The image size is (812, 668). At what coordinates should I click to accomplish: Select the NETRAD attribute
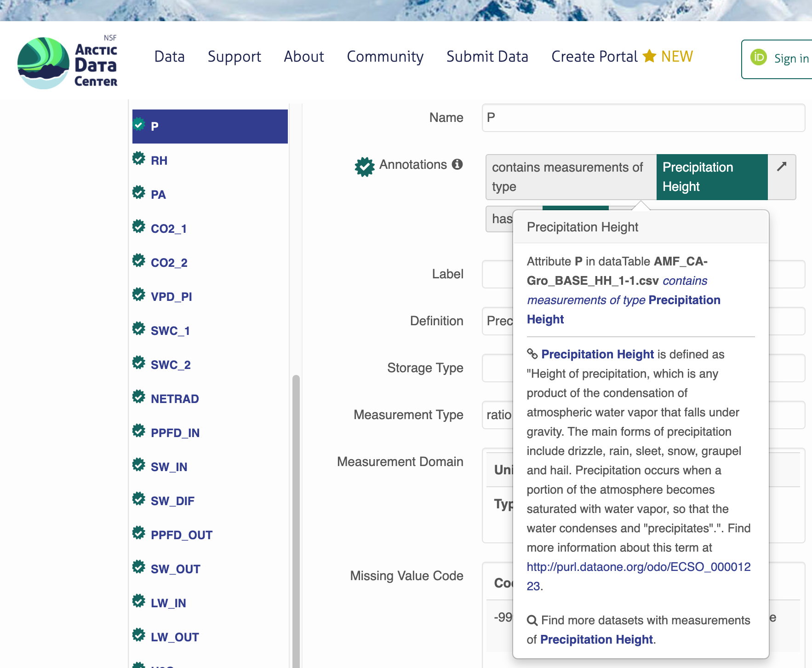click(x=175, y=399)
